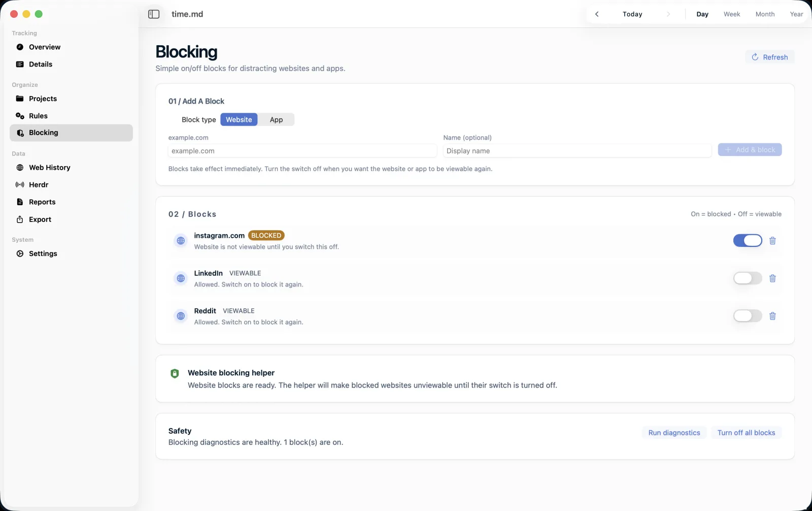Image resolution: width=812 pixels, height=511 pixels.
Task: Open Export page
Action: 71,219
